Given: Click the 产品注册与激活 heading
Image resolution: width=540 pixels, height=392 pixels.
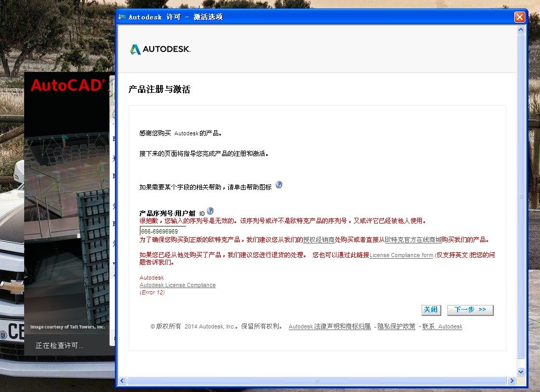Looking at the screenshot, I should (160, 89).
